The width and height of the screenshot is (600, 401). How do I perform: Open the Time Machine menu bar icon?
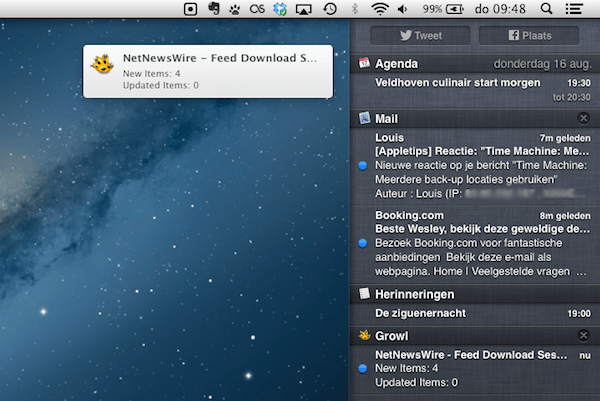[330, 9]
